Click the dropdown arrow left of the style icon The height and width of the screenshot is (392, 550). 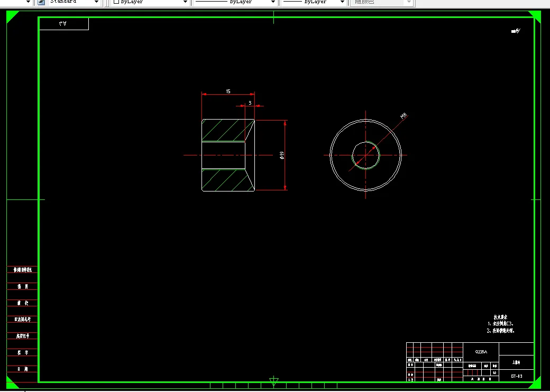tap(29, 2)
